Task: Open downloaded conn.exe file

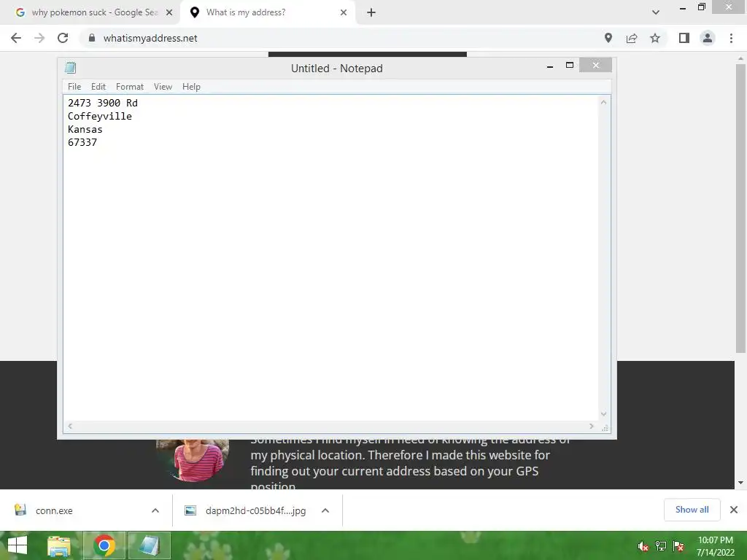Action: 54,510
